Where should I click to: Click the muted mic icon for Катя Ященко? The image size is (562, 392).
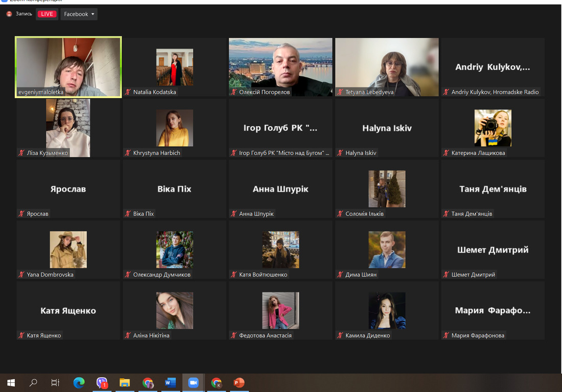[x=21, y=335]
